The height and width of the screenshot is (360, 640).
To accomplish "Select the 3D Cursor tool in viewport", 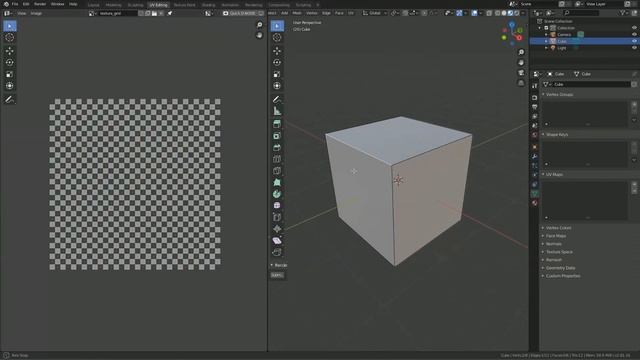I will (x=277, y=38).
